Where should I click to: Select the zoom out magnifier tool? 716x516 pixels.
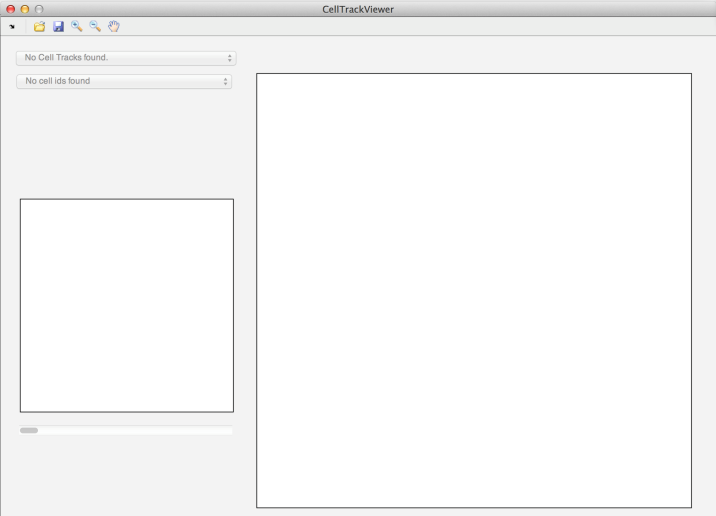tap(95, 26)
